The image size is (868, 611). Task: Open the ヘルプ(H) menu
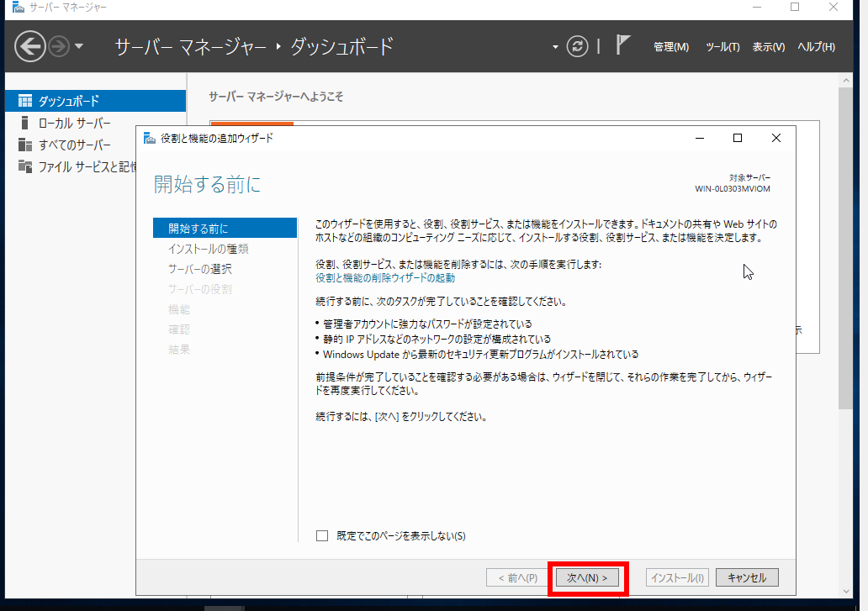816,47
